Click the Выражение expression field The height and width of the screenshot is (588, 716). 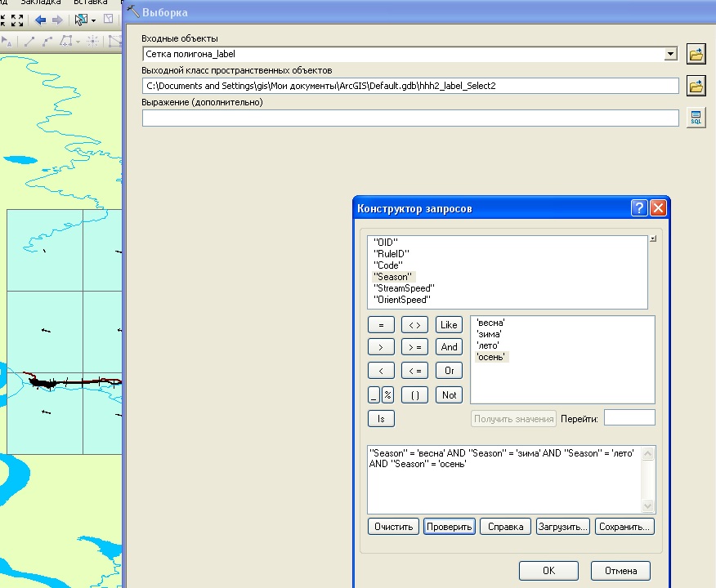[x=410, y=118]
